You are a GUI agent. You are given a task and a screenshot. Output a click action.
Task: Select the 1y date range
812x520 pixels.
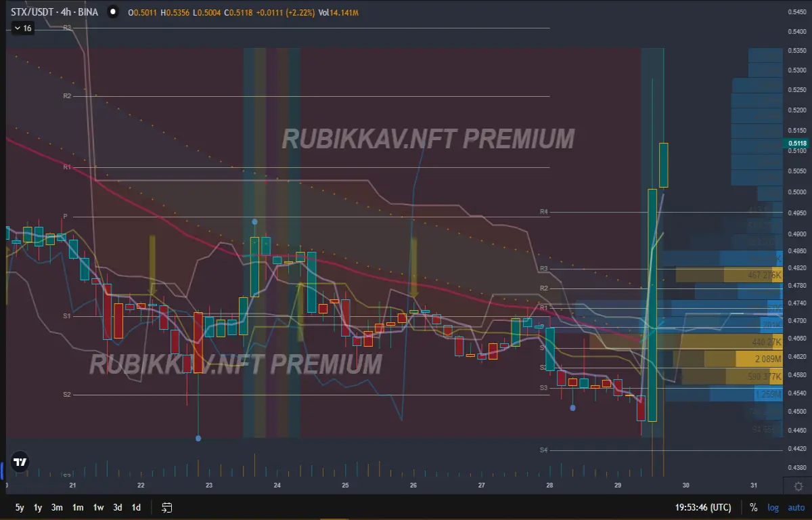pos(38,507)
